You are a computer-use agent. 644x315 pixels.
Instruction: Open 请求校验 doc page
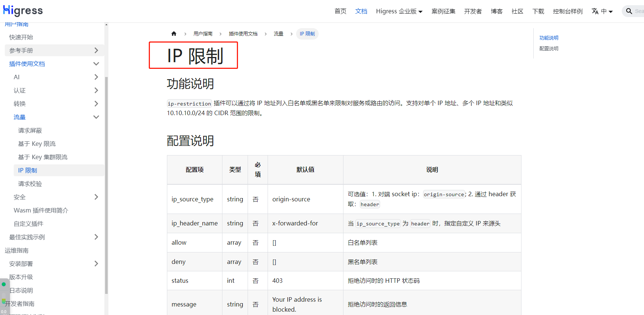pos(30,184)
